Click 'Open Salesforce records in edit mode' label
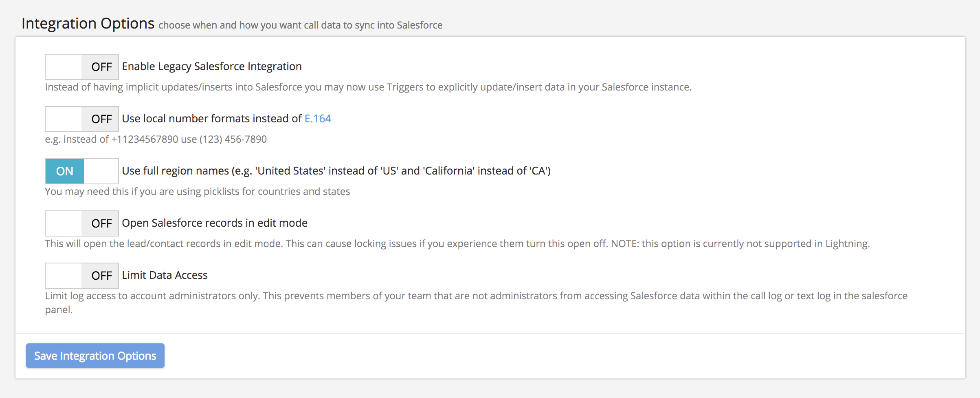This screenshot has width=980, height=398. point(215,223)
